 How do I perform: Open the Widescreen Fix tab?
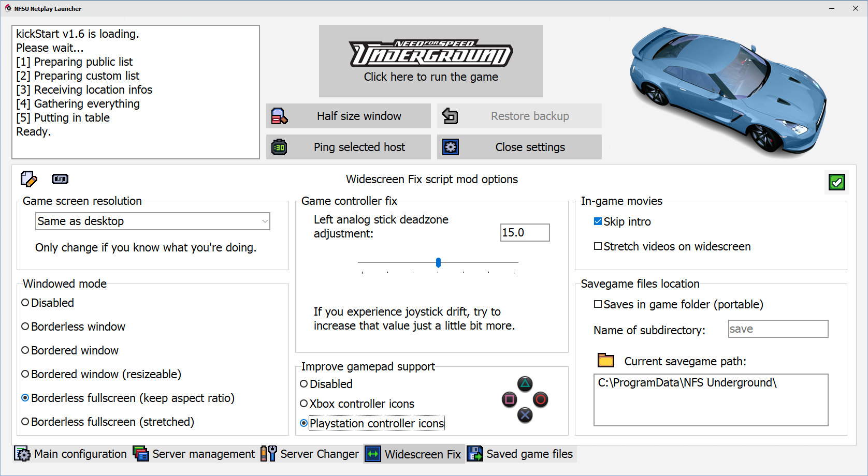click(x=413, y=454)
